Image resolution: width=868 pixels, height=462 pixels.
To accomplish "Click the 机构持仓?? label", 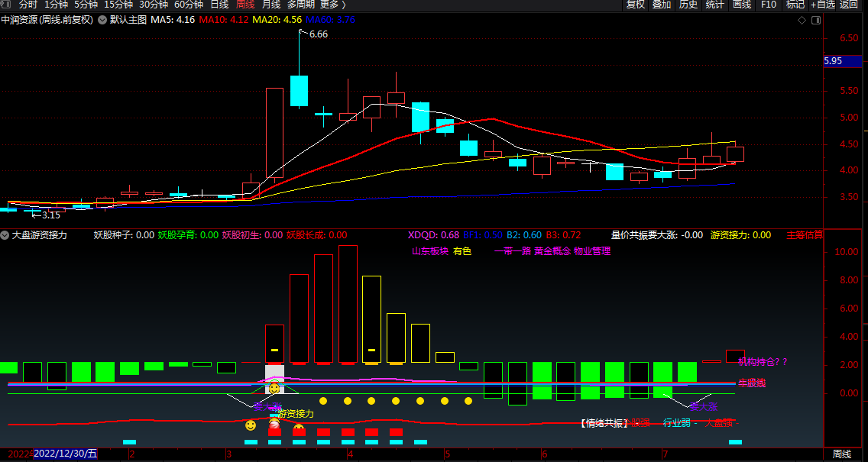I will [x=763, y=362].
